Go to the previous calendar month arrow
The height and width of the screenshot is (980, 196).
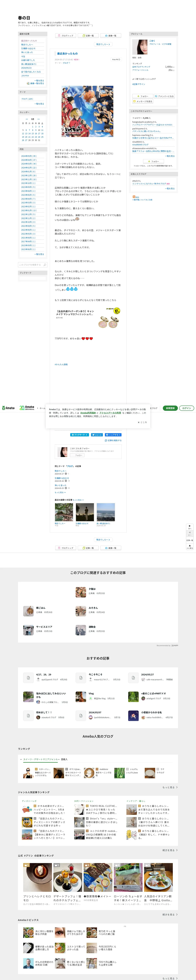27,119
